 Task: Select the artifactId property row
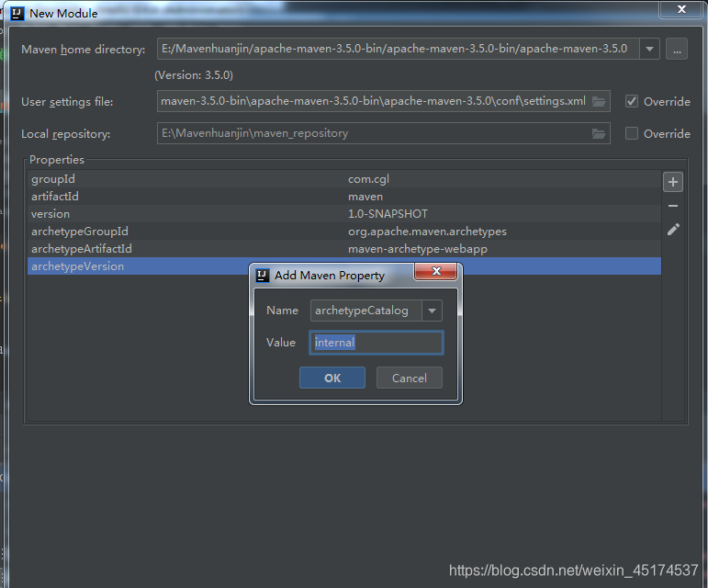[344, 197]
